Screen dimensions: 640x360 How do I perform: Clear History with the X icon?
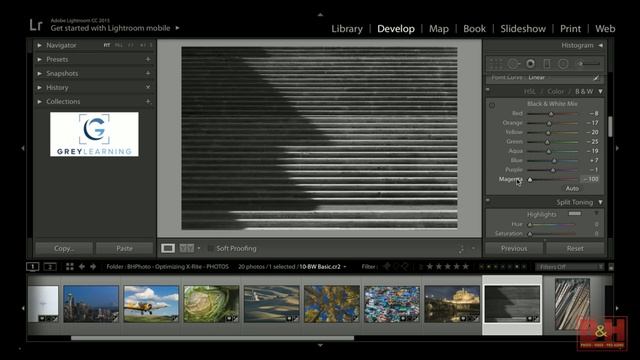[x=148, y=87]
